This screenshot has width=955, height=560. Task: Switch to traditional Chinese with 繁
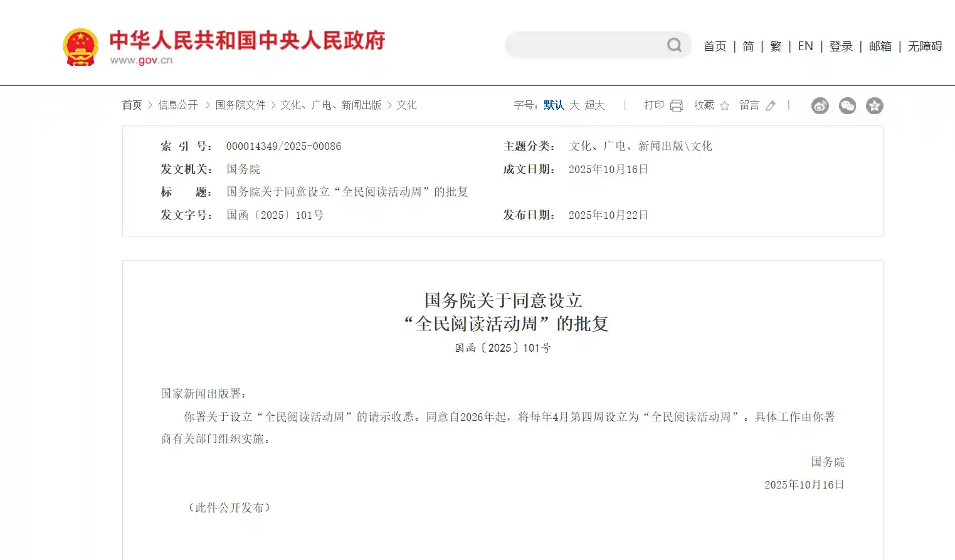(776, 46)
